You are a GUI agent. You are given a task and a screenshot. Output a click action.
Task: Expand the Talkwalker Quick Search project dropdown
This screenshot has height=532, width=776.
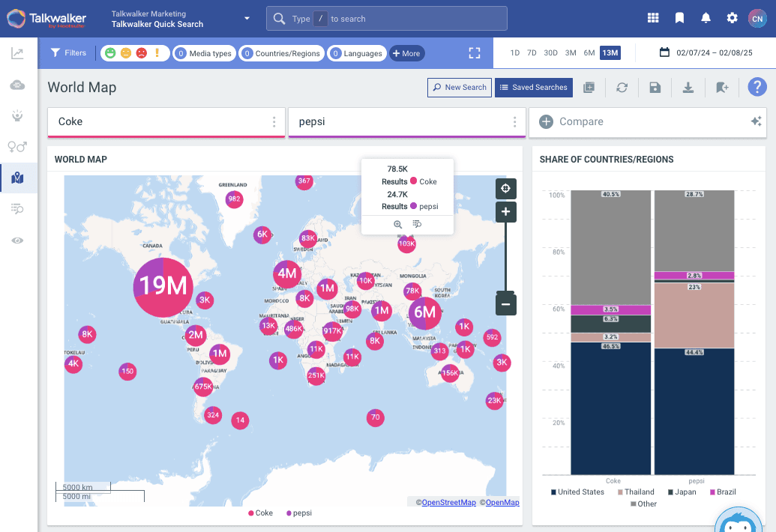click(x=247, y=19)
